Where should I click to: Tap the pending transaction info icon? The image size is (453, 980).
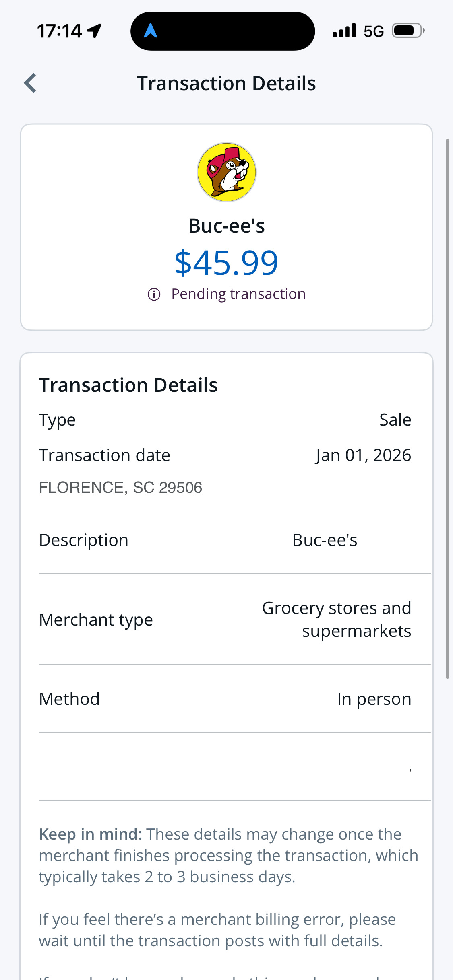pos(154,294)
